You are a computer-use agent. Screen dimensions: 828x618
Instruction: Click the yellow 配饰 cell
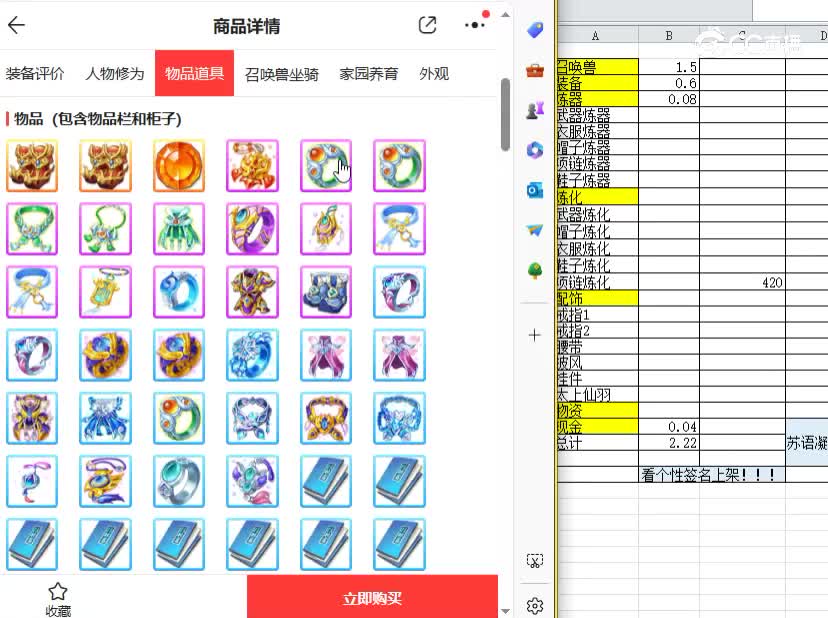coord(598,298)
